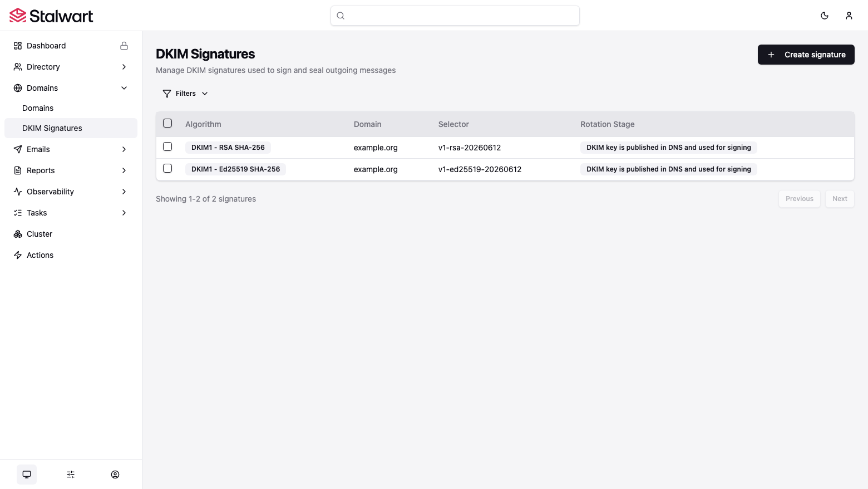
Task: Toggle dark mode moon icon
Action: [x=825, y=16]
